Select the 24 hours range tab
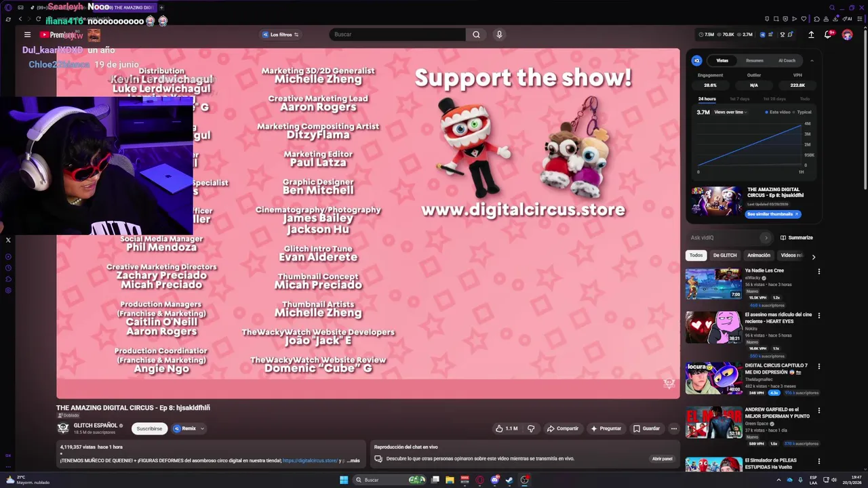 pos(707,99)
